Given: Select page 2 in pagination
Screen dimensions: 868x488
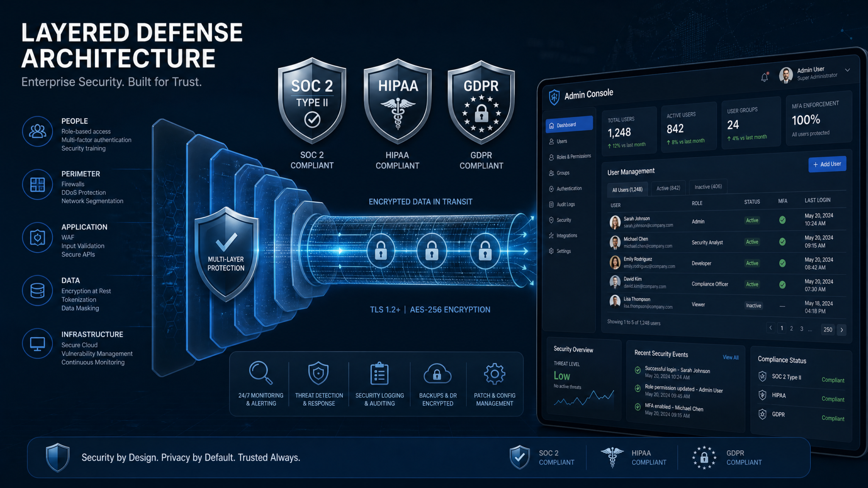Looking at the screenshot, I should coord(791,328).
